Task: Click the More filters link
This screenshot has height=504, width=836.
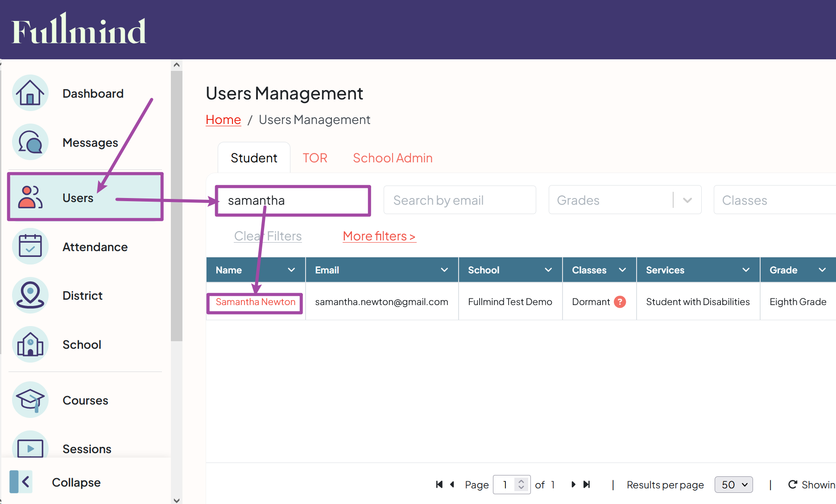Action: coord(379,236)
